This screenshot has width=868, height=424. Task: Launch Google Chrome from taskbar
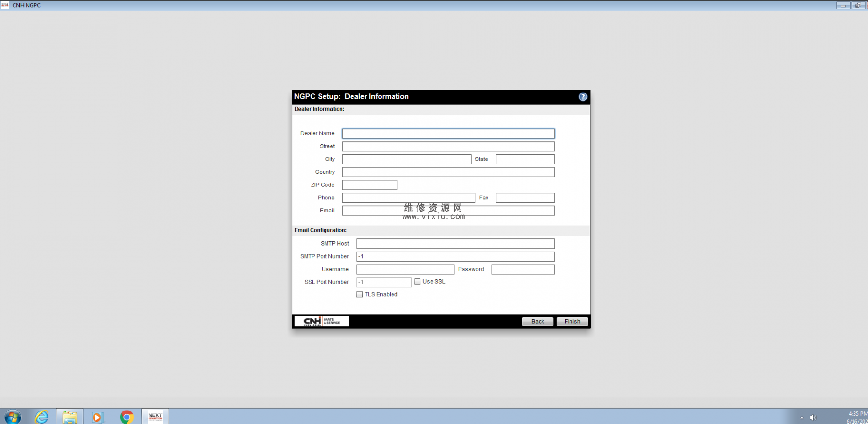pyautogui.click(x=127, y=417)
